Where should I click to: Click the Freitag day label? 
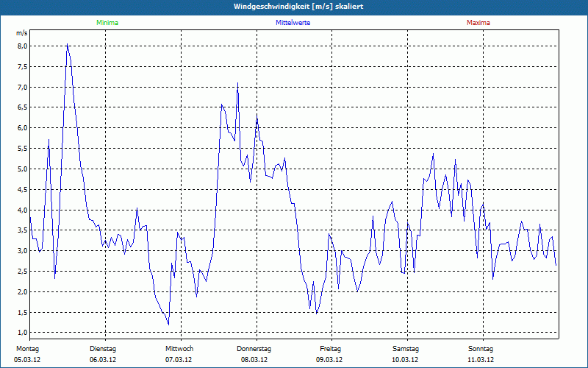coord(330,349)
